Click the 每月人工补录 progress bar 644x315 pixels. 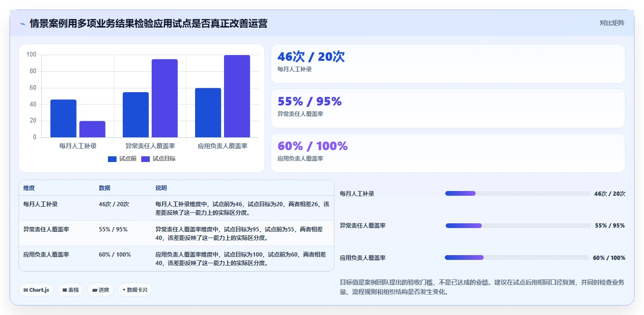coord(517,193)
